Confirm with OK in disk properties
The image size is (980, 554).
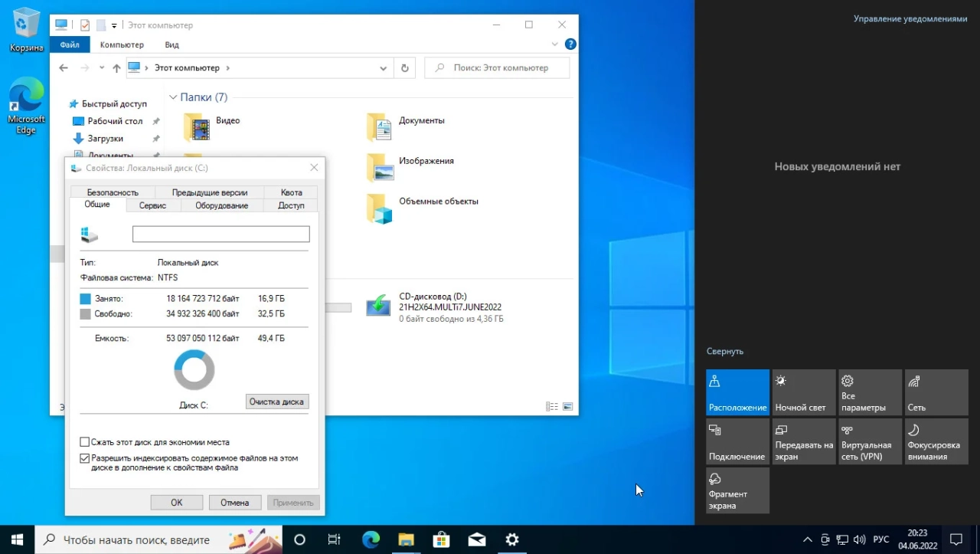[x=177, y=503]
